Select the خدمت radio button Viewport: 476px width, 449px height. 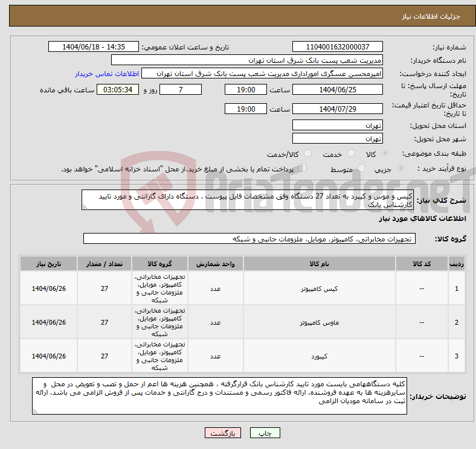point(351,153)
